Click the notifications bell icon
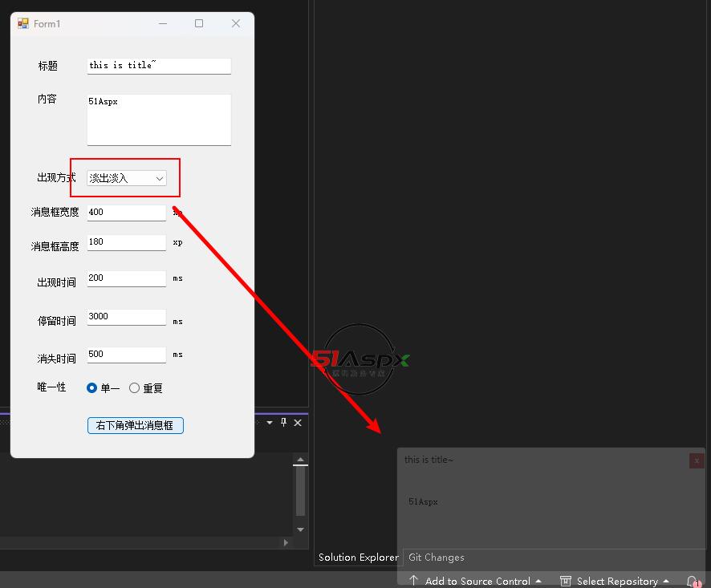The image size is (711, 588). coord(693,581)
